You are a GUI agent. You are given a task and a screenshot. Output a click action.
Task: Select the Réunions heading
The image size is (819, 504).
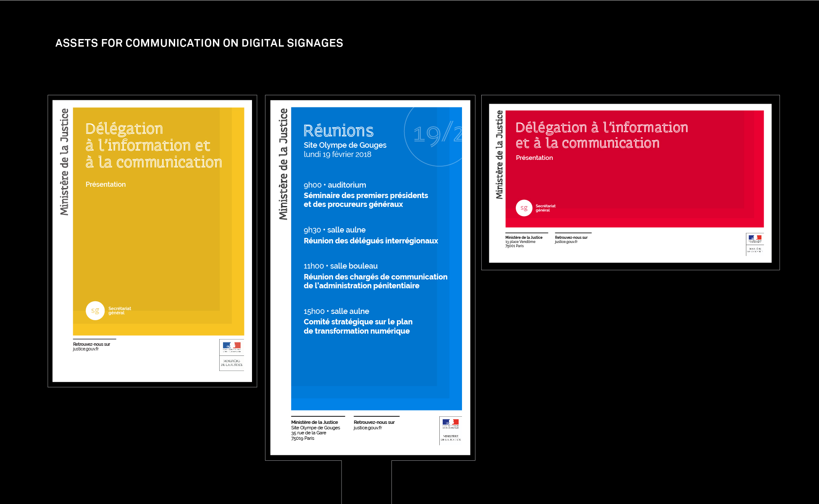[339, 131]
